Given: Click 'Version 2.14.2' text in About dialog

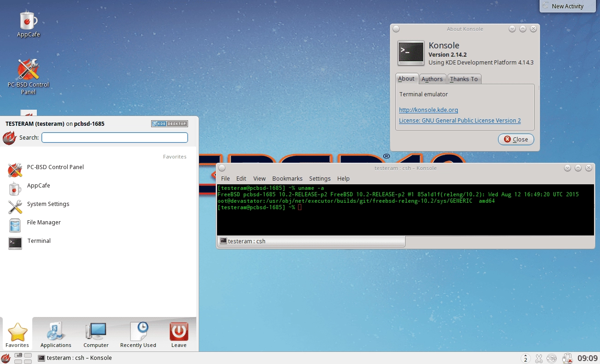Looking at the screenshot, I should (x=447, y=54).
